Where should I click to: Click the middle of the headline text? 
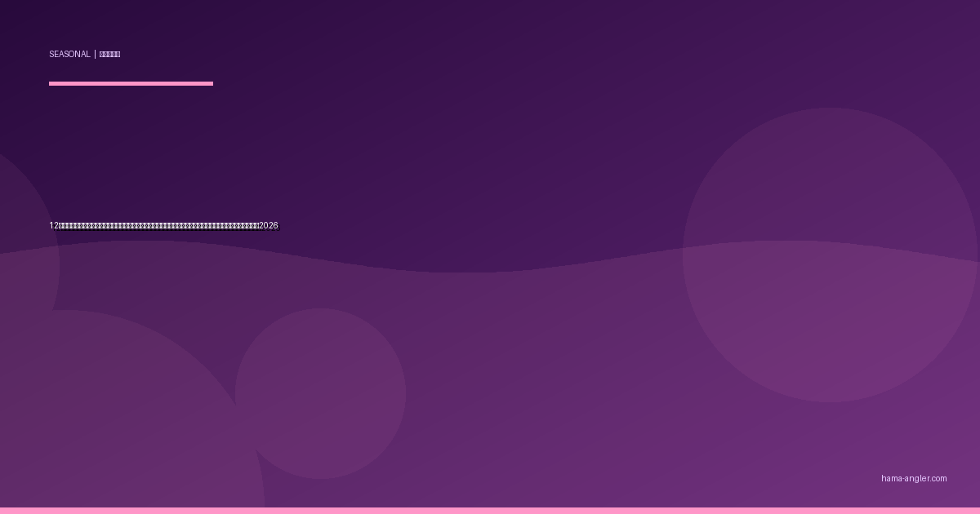tap(163, 226)
